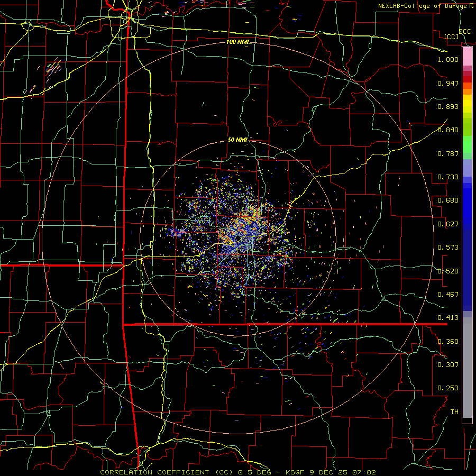Click the TH label near legend bottom

(x=454, y=412)
